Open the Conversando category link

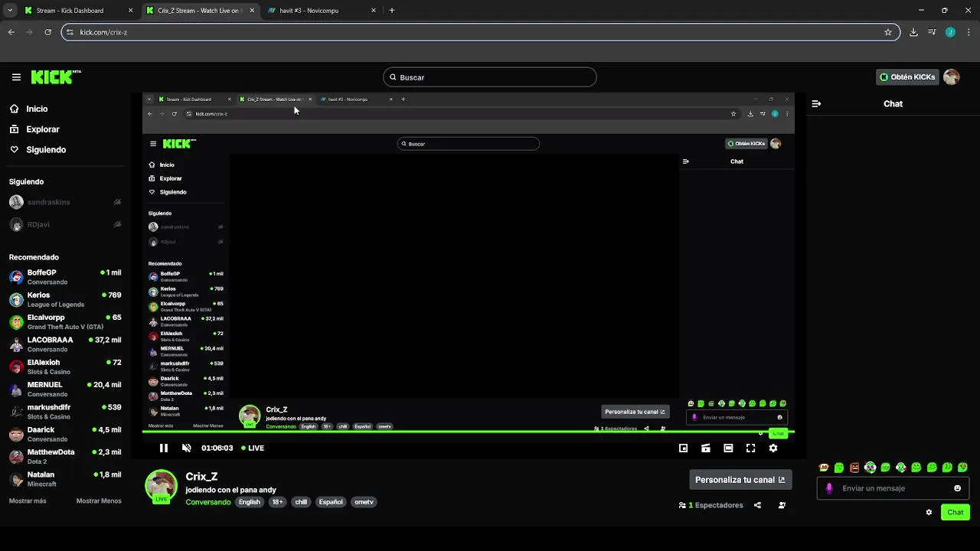point(208,502)
